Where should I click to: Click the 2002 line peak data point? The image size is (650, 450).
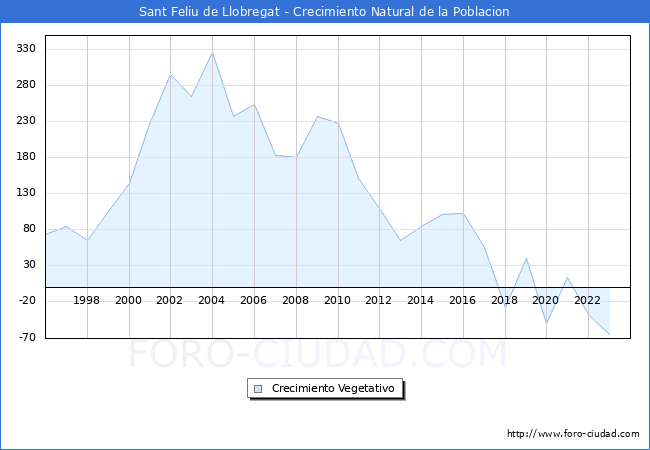(x=170, y=75)
